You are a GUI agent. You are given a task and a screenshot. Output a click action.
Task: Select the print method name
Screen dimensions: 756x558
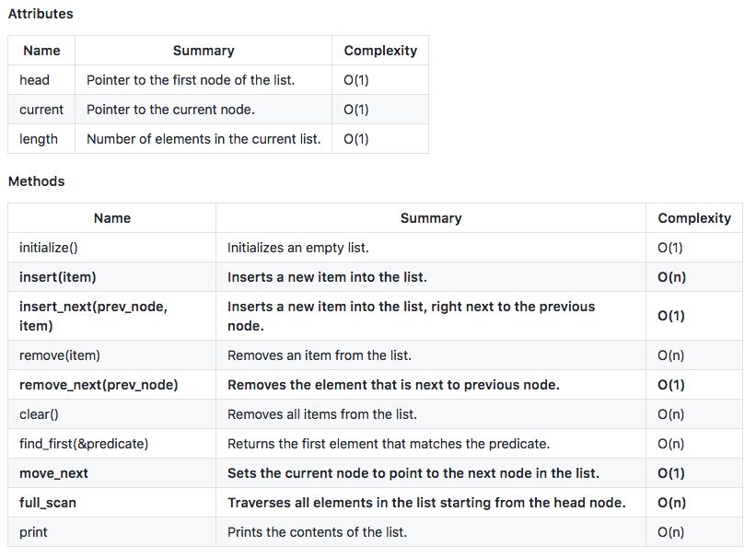point(33,532)
